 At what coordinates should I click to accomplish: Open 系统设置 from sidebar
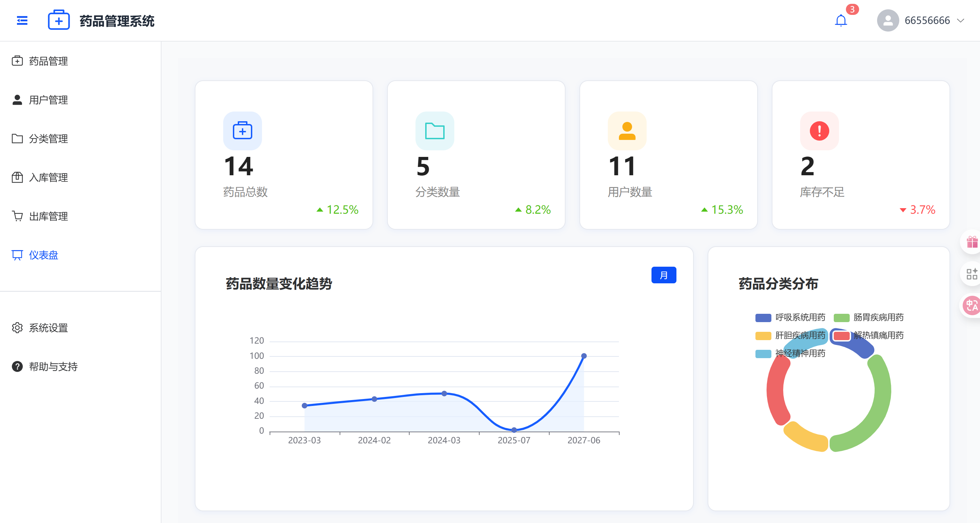[x=48, y=328]
